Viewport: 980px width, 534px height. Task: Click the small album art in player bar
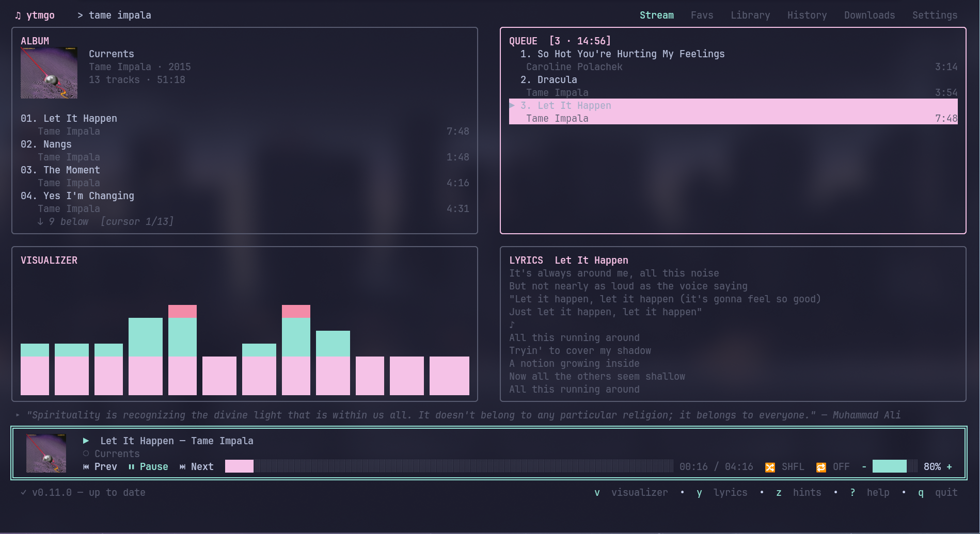tap(46, 454)
